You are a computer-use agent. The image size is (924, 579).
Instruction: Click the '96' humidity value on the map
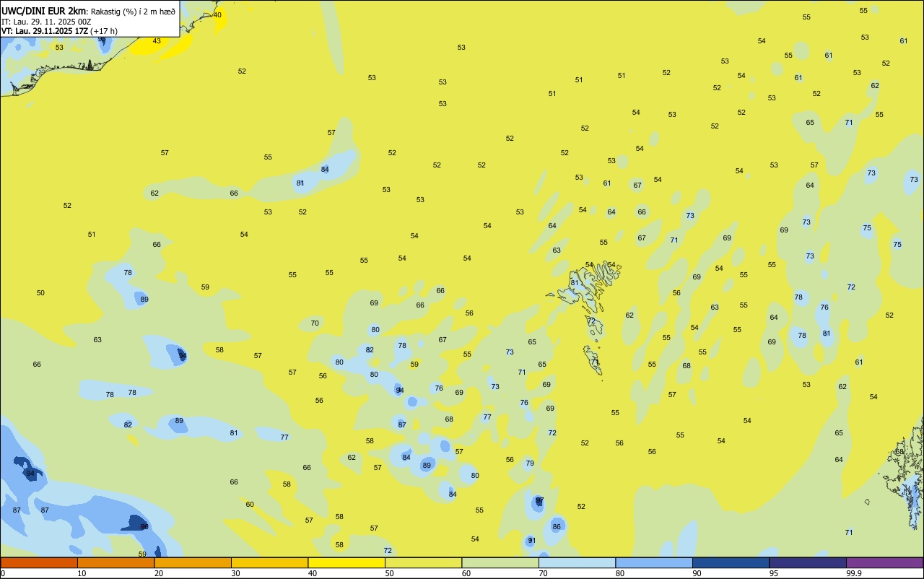click(x=144, y=527)
